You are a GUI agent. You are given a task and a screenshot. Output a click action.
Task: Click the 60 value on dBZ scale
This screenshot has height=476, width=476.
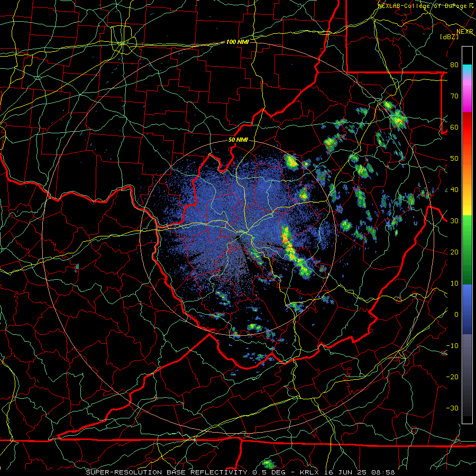point(454,127)
